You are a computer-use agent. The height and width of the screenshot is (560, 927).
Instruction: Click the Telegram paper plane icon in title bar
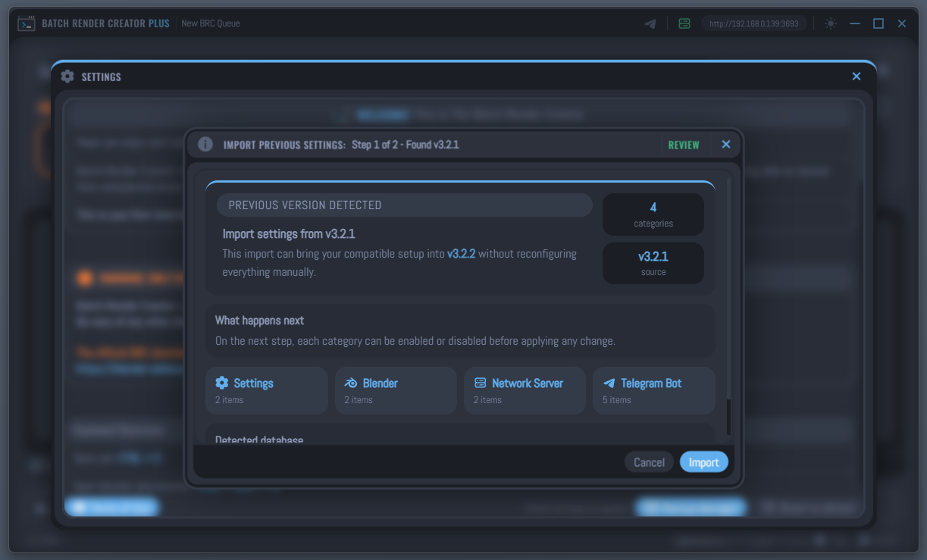click(x=650, y=23)
